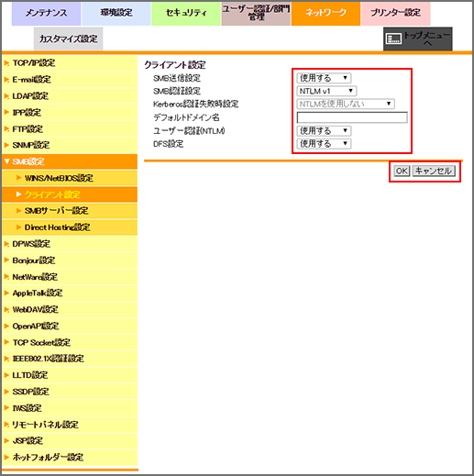Switch to the メンテナンス tab

(x=46, y=14)
